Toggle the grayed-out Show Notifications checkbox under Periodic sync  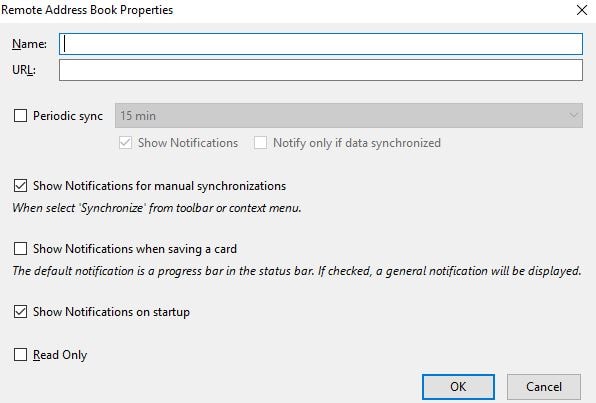tap(125, 143)
